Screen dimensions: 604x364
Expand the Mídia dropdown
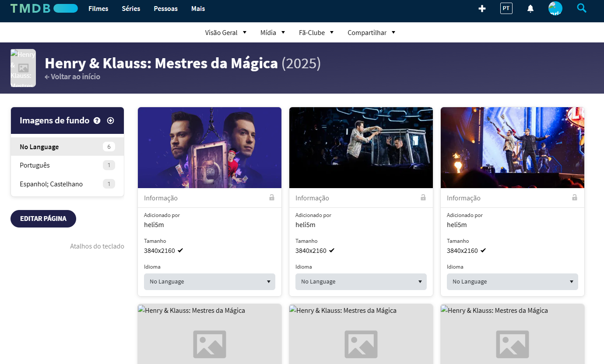(273, 32)
